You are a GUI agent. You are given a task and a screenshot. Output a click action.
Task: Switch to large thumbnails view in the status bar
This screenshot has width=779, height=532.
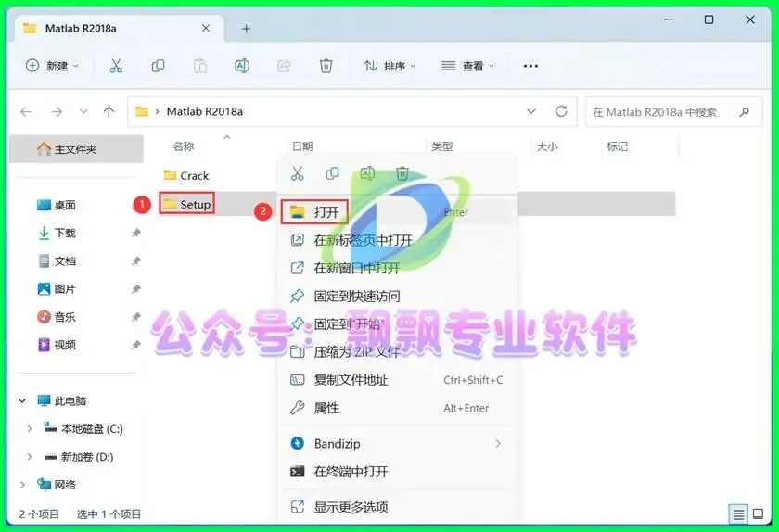[759, 514]
